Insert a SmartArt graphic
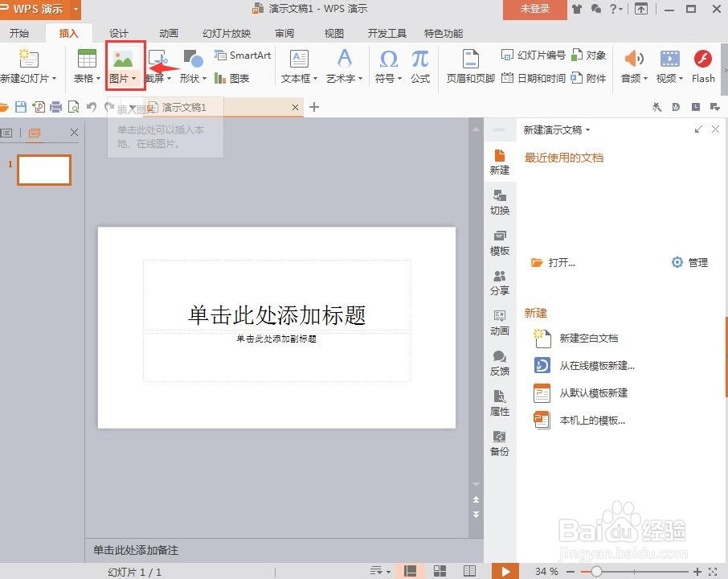This screenshot has width=728, height=579. [243, 55]
